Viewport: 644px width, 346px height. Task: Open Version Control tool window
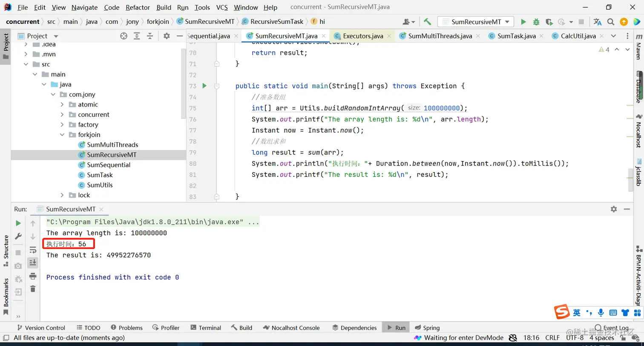(41, 328)
